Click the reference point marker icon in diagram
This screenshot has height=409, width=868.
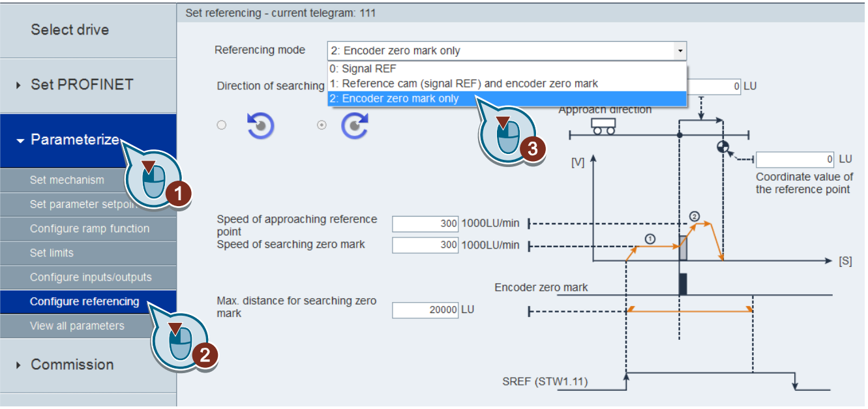coord(723,147)
